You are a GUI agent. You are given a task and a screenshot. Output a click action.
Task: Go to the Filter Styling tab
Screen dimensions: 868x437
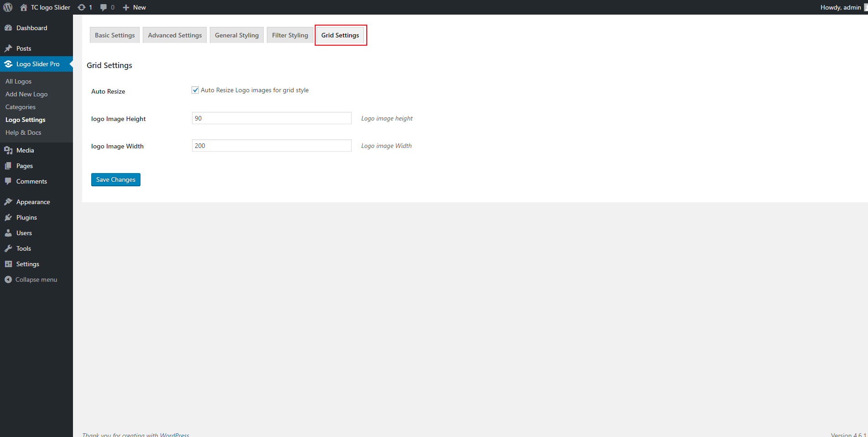290,35
